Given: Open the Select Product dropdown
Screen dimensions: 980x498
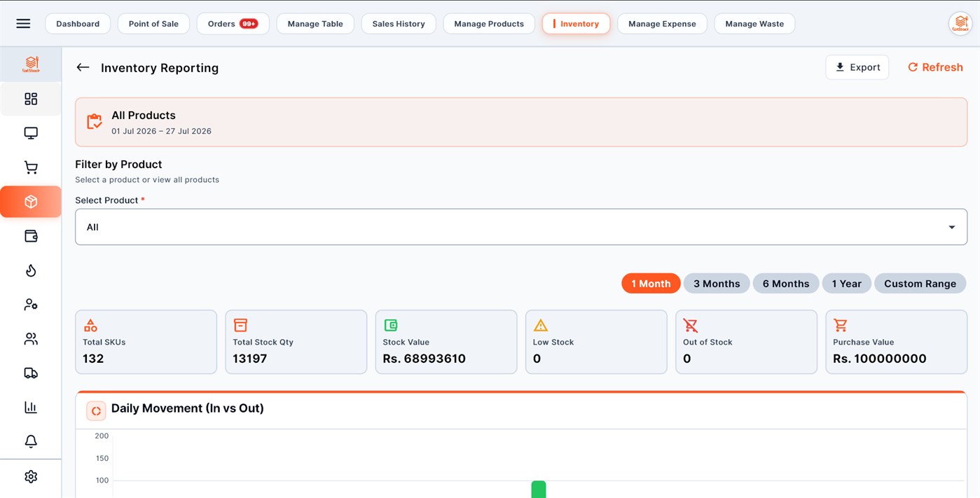Looking at the screenshot, I should click(521, 227).
